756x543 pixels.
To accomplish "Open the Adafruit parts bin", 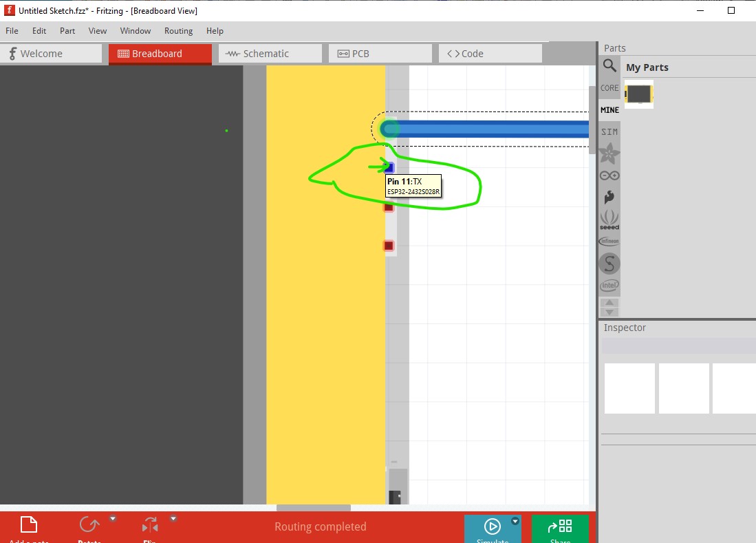I will [609, 153].
